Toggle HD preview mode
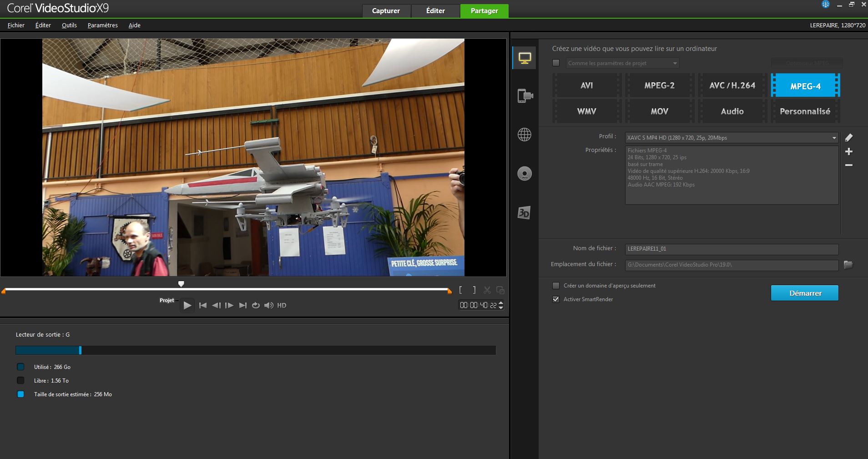Screen dimensions: 868x459 pos(282,305)
